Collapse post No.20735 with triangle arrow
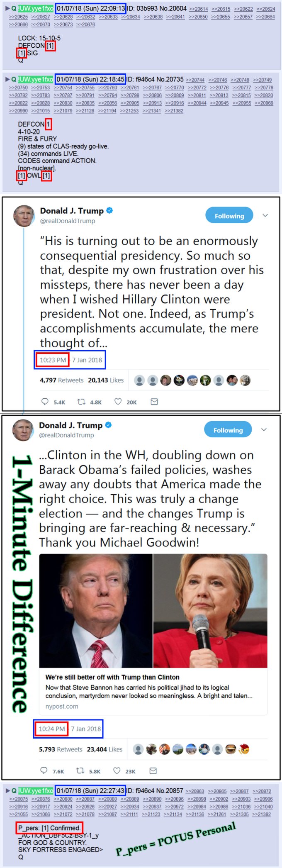 [7, 79]
